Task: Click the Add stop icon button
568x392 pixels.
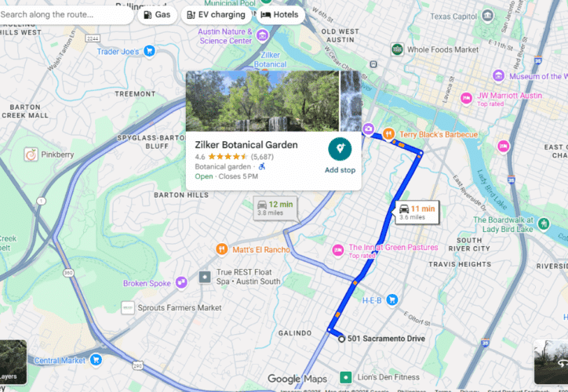Action: coord(340,149)
